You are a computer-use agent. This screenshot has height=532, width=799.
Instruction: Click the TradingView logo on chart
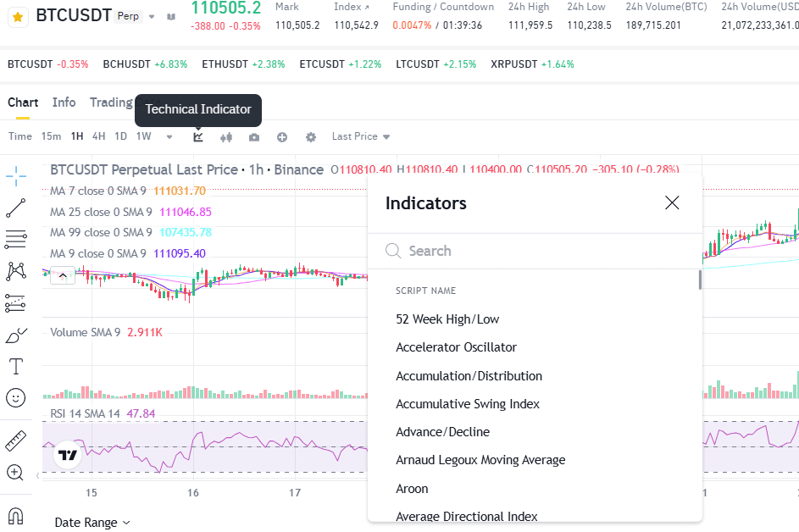point(67,455)
